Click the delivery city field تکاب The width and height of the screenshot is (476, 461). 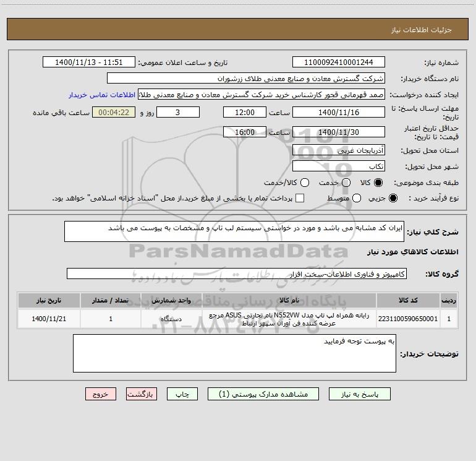pyautogui.click(x=339, y=166)
